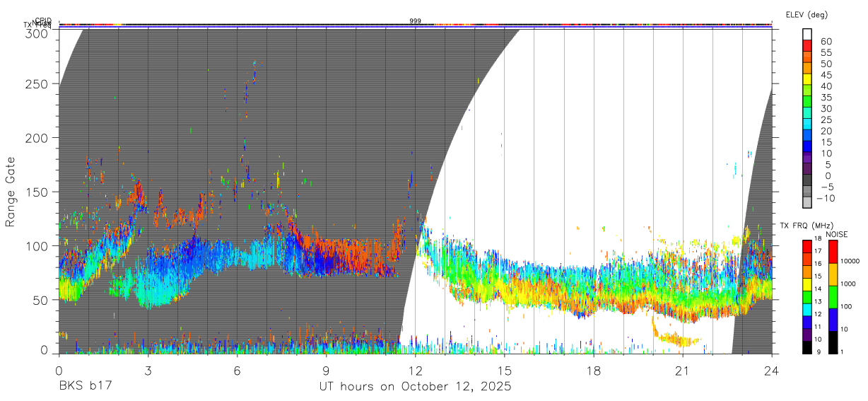This screenshot has width=868, height=401.
Task: Click 'UT hours on October 12, 2025' axis title
Action: click(414, 386)
